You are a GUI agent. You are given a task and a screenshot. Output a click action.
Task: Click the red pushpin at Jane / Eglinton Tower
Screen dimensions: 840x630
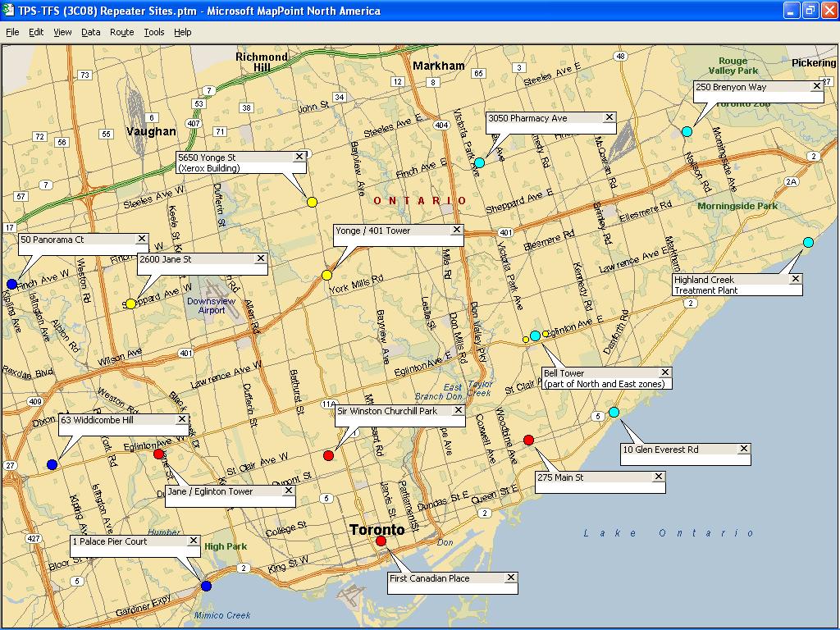(x=159, y=452)
